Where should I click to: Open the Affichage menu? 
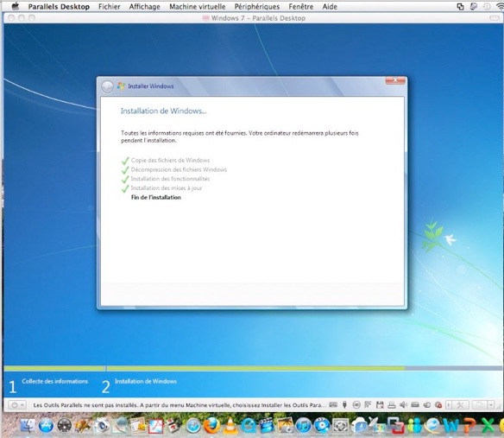coord(145,6)
